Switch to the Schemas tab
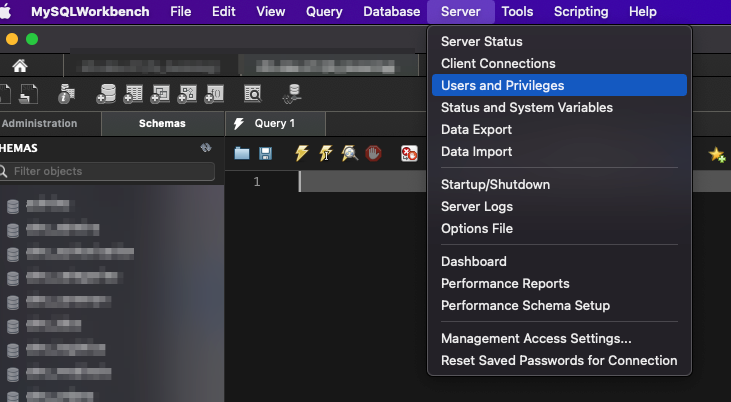The image size is (731, 402). (162, 124)
